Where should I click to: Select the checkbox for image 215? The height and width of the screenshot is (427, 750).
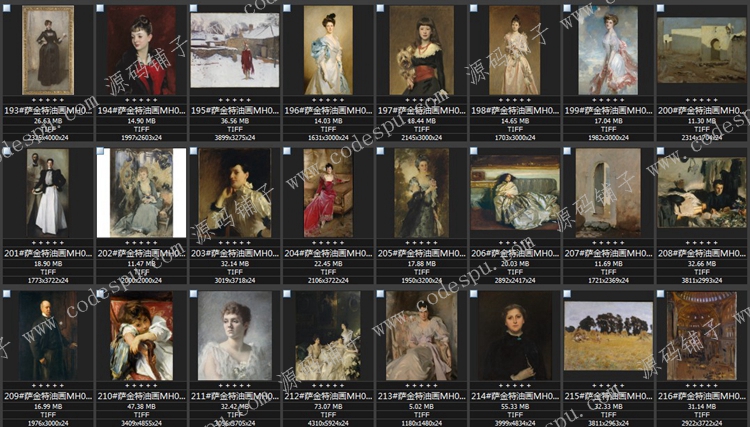(567, 294)
